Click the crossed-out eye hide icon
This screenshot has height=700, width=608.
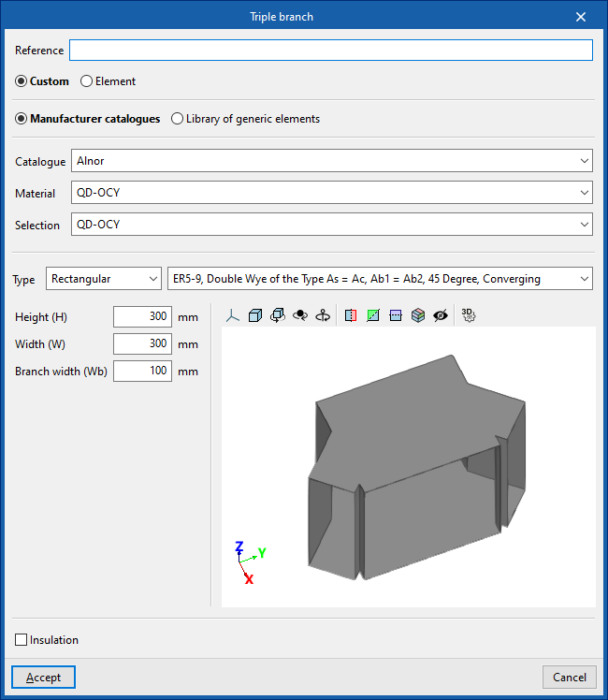click(441, 316)
